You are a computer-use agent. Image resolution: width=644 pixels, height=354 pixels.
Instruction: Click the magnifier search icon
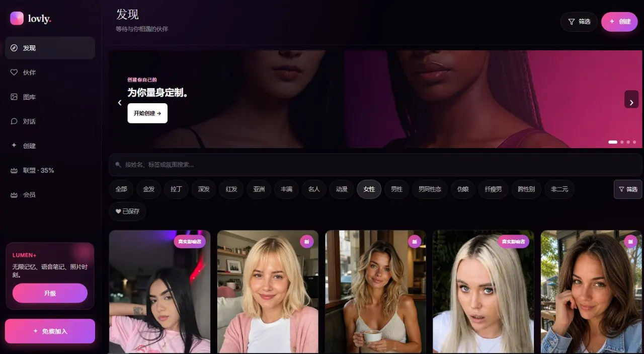coord(118,165)
